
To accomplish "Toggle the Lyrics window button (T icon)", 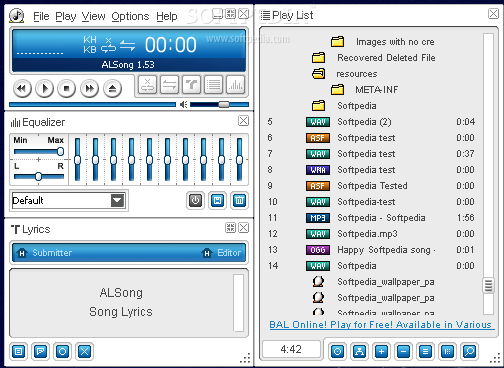I will [x=191, y=85].
